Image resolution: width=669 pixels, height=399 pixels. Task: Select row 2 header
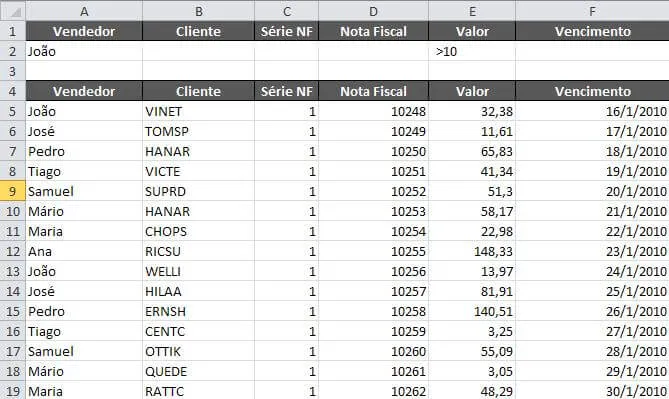coord(13,51)
